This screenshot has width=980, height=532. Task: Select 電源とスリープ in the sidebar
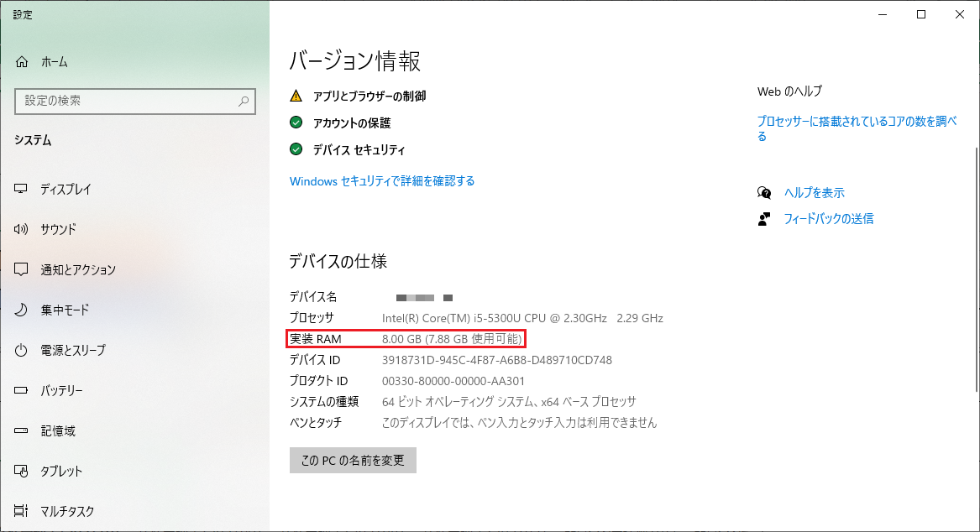point(73,351)
